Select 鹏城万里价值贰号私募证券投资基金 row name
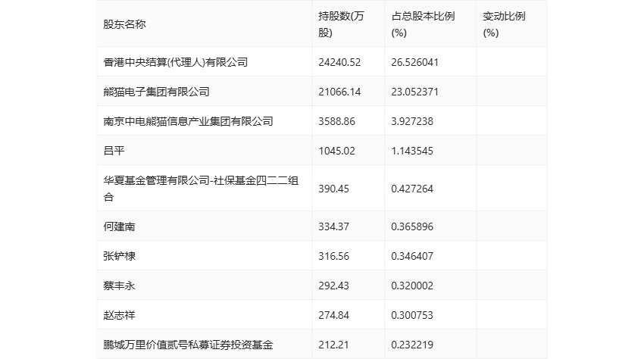Viewport: 644px width, 359px height. [188, 345]
